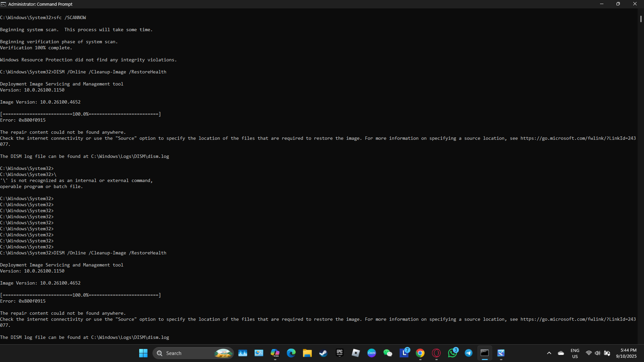This screenshot has width=644, height=362.
Task: Open WeChat from the taskbar
Action: (388, 353)
